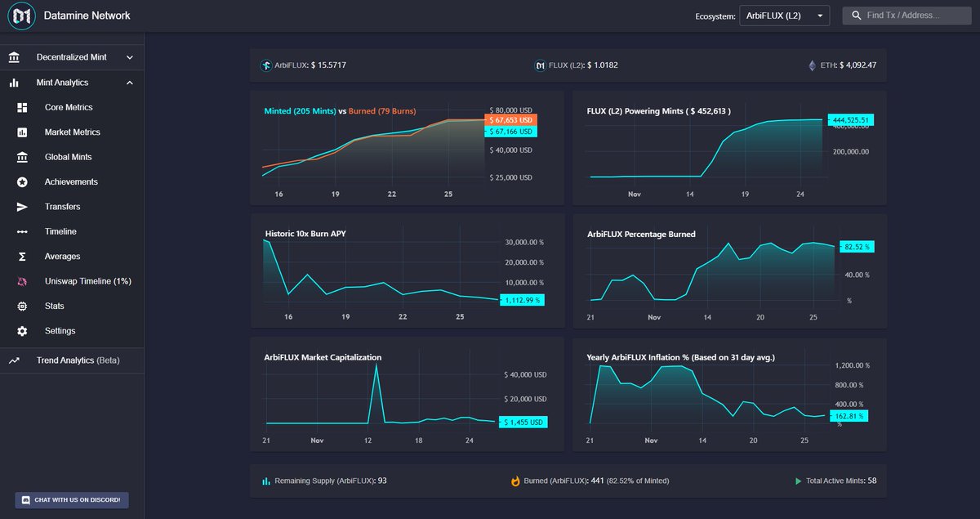Click the Datamine Network logo
The height and width of the screenshot is (519, 980).
point(21,16)
